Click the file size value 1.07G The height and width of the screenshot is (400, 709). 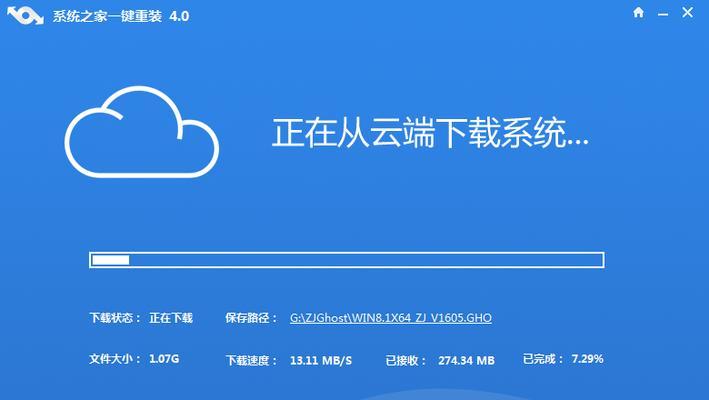[x=164, y=359]
